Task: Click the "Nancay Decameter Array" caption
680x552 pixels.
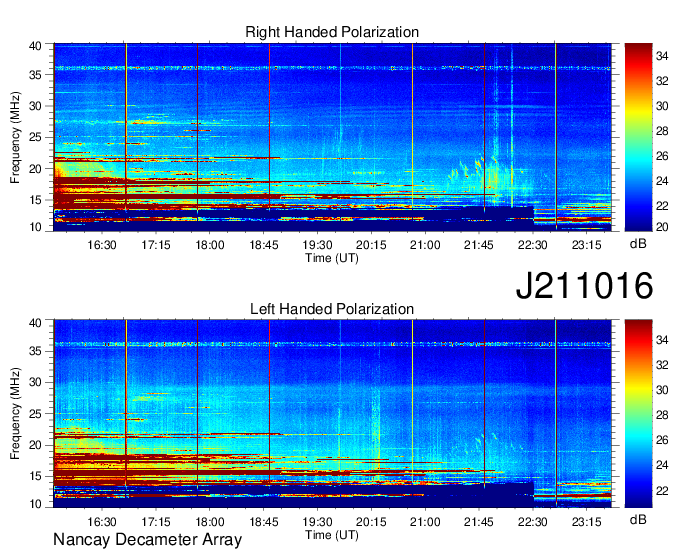Action: click(x=147, y=540)
